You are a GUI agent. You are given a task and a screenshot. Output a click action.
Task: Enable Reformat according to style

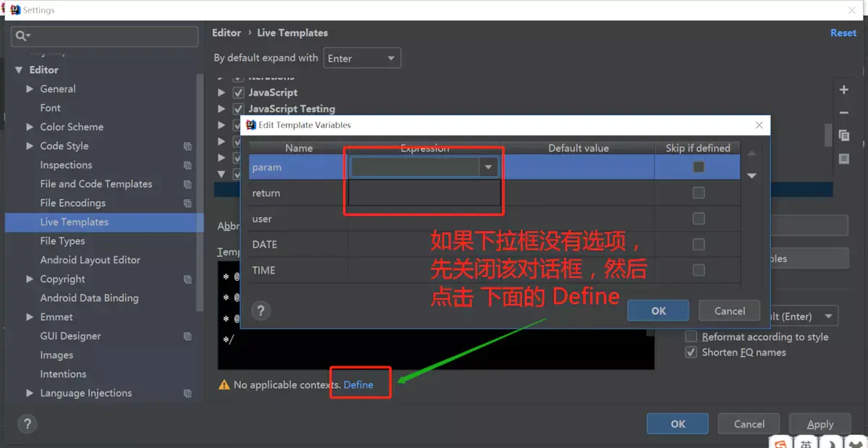pyautogui.click(x=691, y=337)
